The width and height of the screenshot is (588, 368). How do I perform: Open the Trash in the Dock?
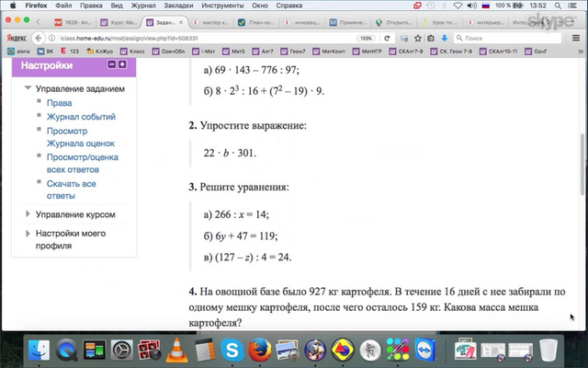[x=548, y=350]
